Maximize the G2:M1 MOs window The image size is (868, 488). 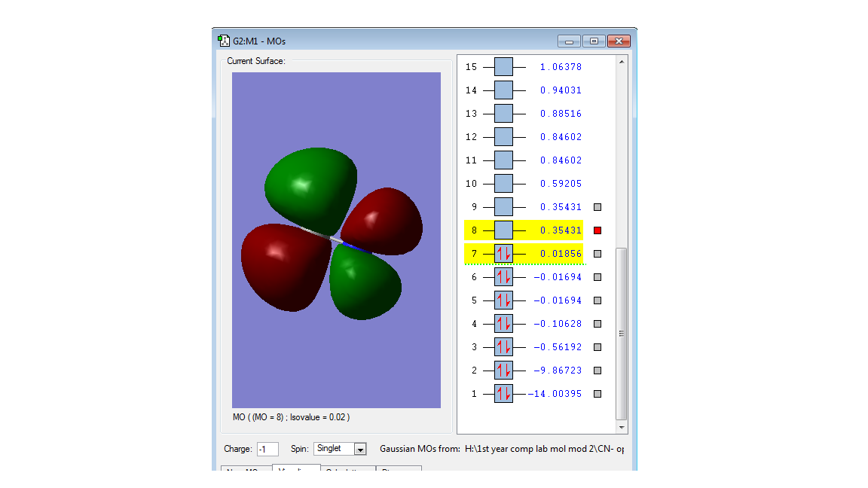594,41
